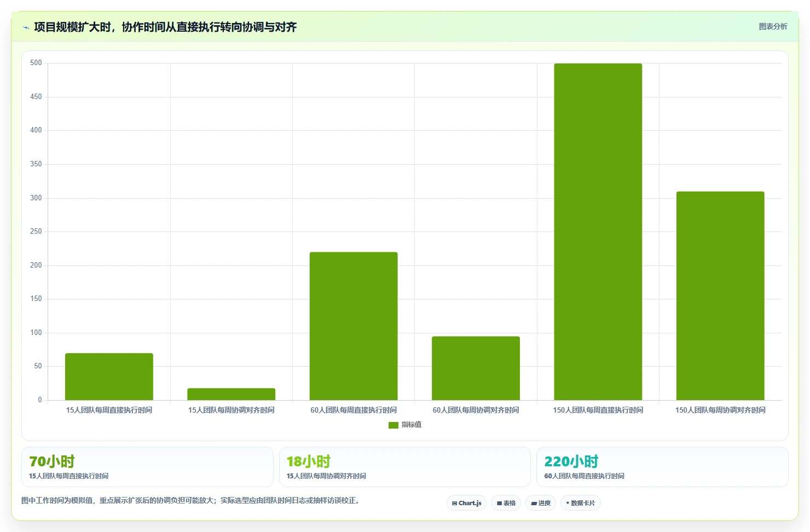This screenshot has height=532, width=810.
Task: Click the 图表分析 label in the header
Action: pos(773,26)
